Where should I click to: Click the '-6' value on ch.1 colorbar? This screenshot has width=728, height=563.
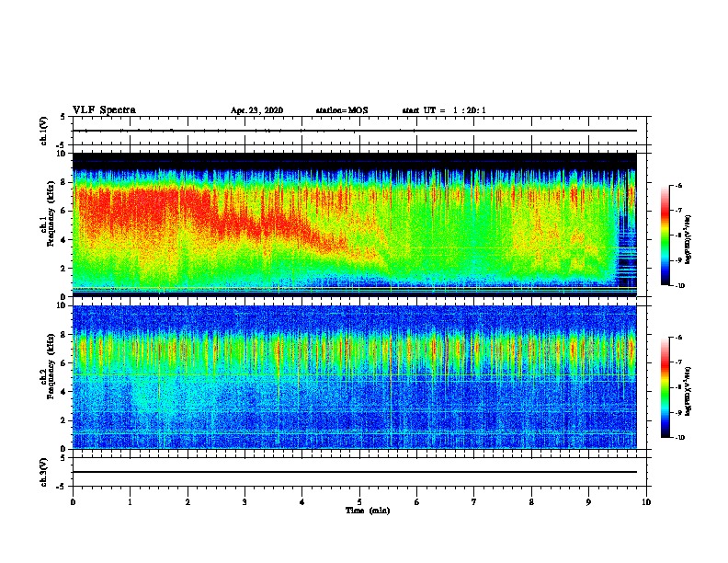(677, 186)
